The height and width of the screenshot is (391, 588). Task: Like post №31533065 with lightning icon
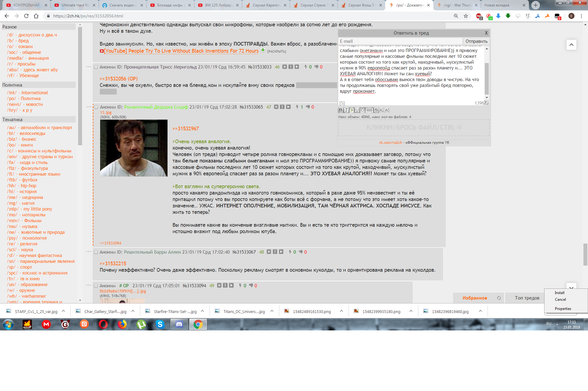(297, 107)
